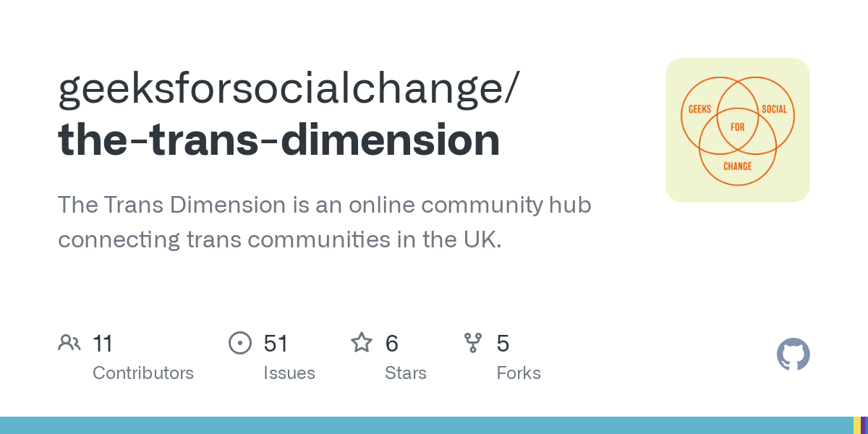Viewport: 868px width, 434px height.
Task: Click the Contributors people icon
Action: point(69,343)
